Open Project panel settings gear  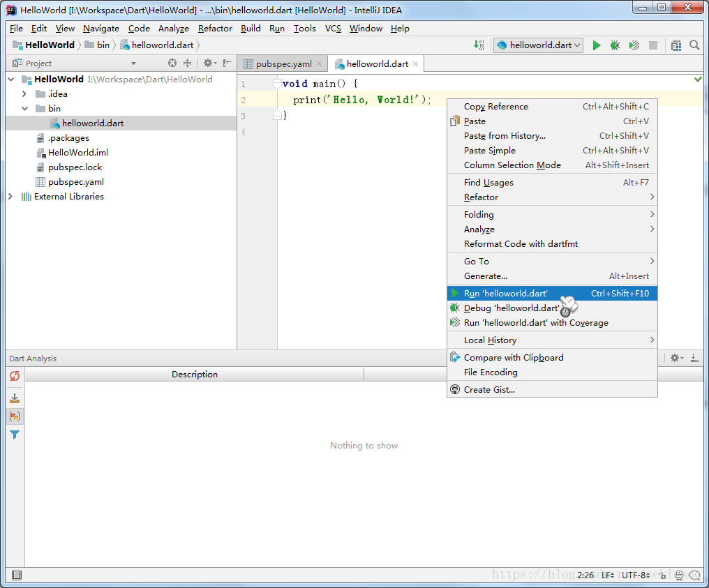click(x=209, y=63)
